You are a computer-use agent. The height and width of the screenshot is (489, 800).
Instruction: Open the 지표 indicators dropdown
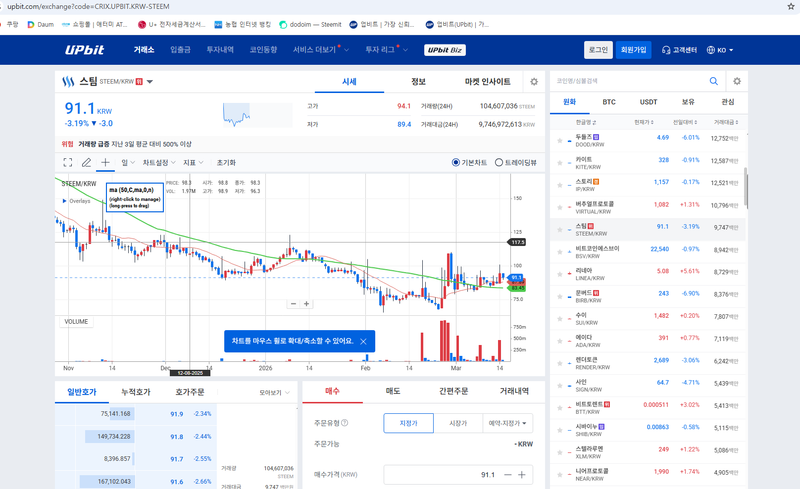tap(192, 162)
